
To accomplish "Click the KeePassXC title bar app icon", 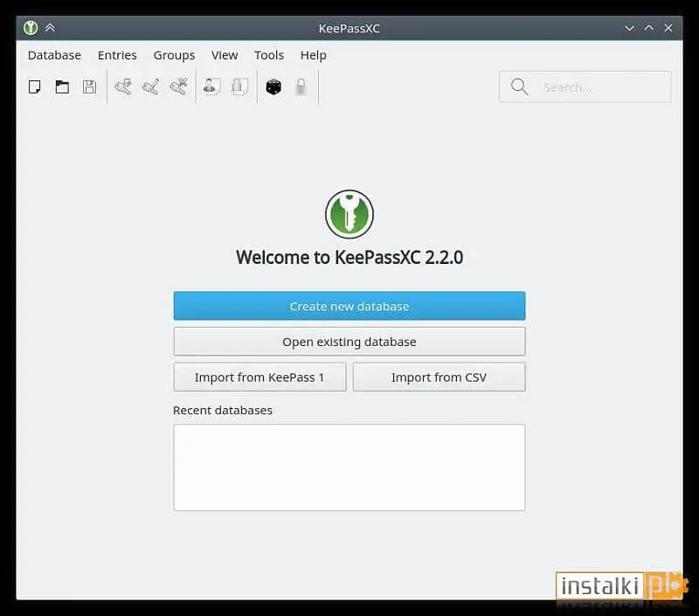I will 31,28.
